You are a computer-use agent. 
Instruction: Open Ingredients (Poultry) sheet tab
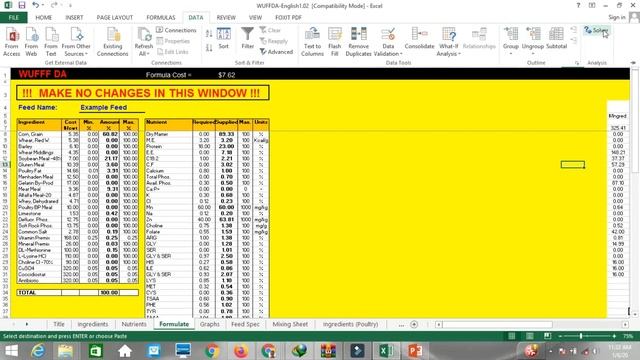(x=350, y=324)
